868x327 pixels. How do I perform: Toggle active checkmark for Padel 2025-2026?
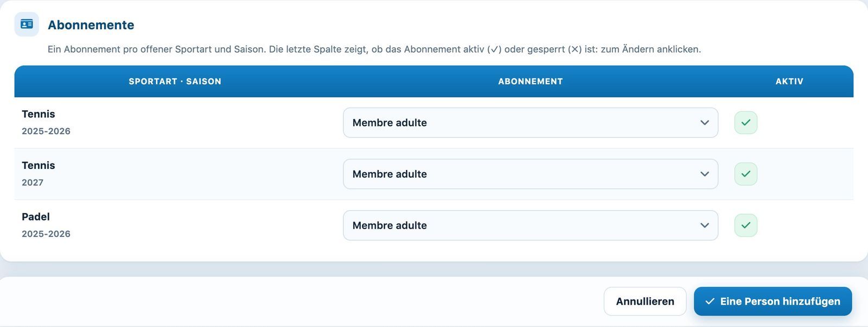[x=745, y=225]
